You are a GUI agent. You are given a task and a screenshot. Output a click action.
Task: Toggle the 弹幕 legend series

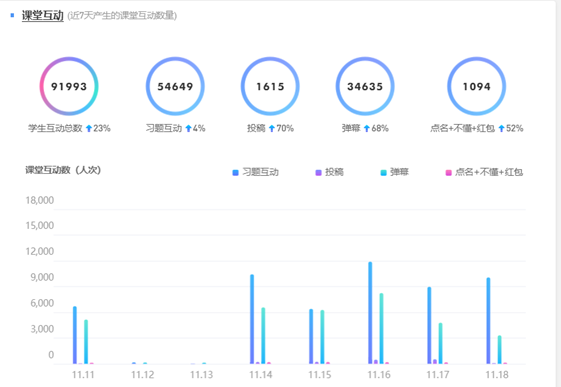(395, 172)
